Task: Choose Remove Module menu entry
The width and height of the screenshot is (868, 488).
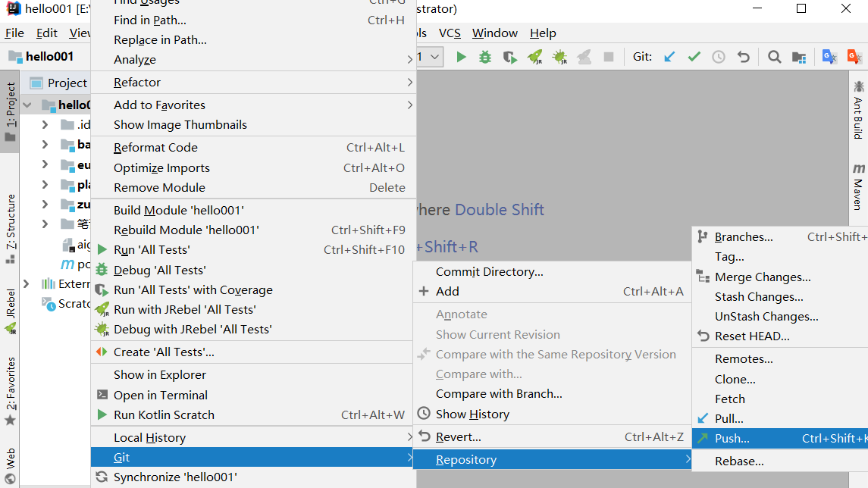Action: (x=253, y=188)
